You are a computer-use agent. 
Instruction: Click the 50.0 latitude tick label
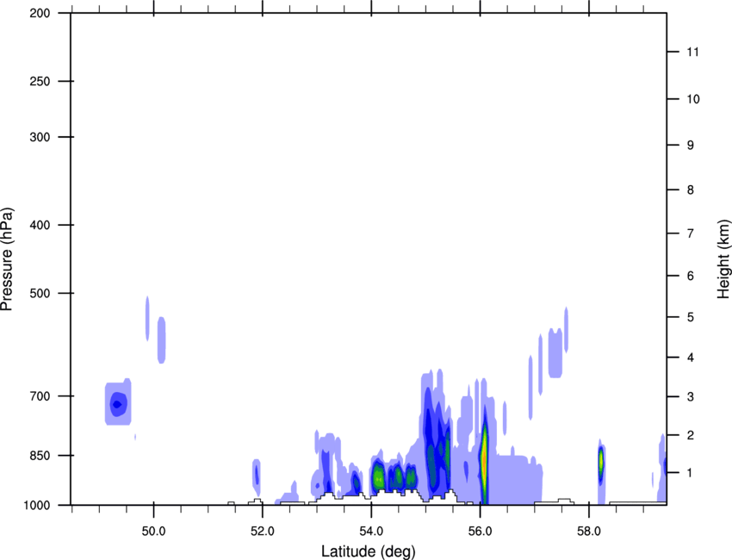pyautogui.click(x=153, y=532)
